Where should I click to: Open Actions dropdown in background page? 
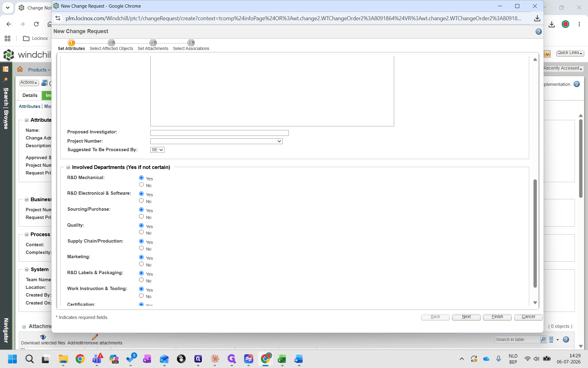pyautogui.click(x=29, y=82)
